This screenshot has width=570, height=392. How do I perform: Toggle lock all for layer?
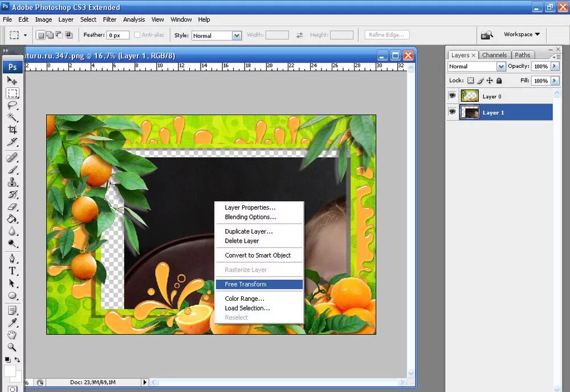click(x=499, y=81)
